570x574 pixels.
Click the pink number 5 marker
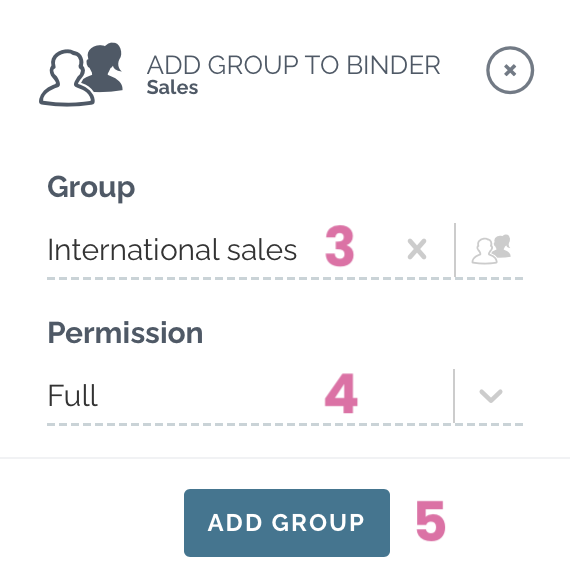(x=431, y=521)
